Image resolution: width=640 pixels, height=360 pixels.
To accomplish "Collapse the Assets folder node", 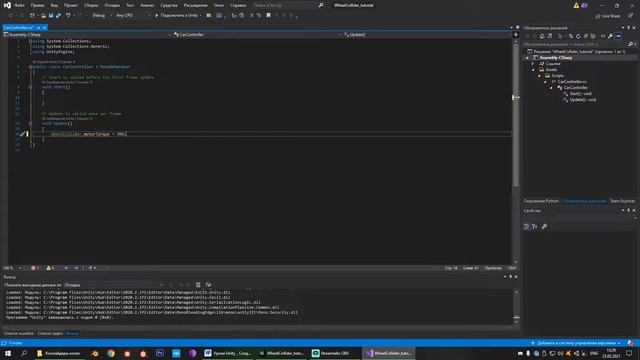I will point(533,70).
